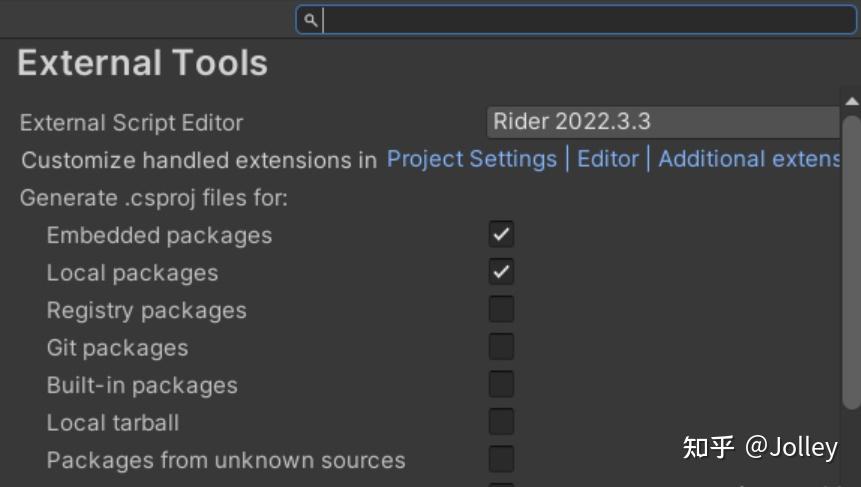Click the search magnifier icon
Viewport: 861px width, 487px height.
[310, 20]
